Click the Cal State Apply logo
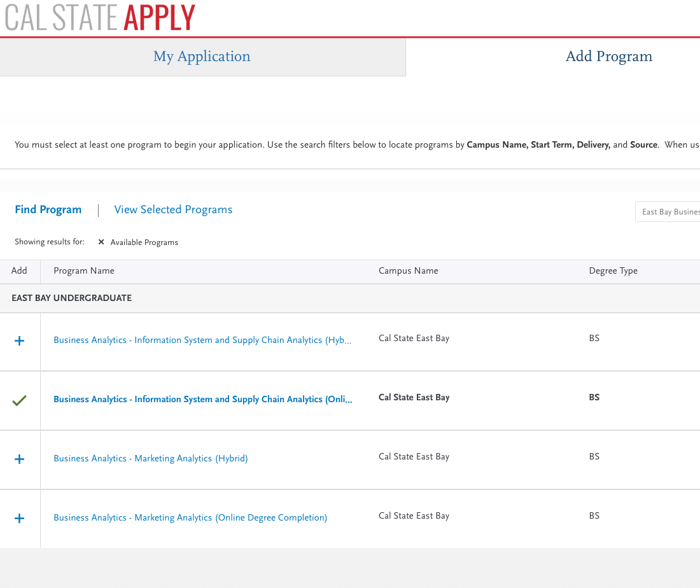 tap(100, 17)
